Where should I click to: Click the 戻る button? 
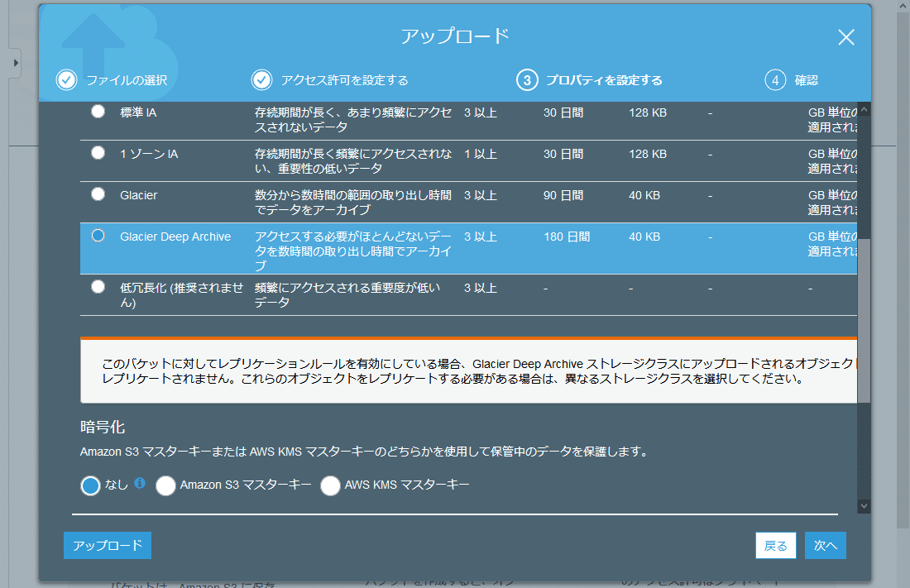point(775,546)
